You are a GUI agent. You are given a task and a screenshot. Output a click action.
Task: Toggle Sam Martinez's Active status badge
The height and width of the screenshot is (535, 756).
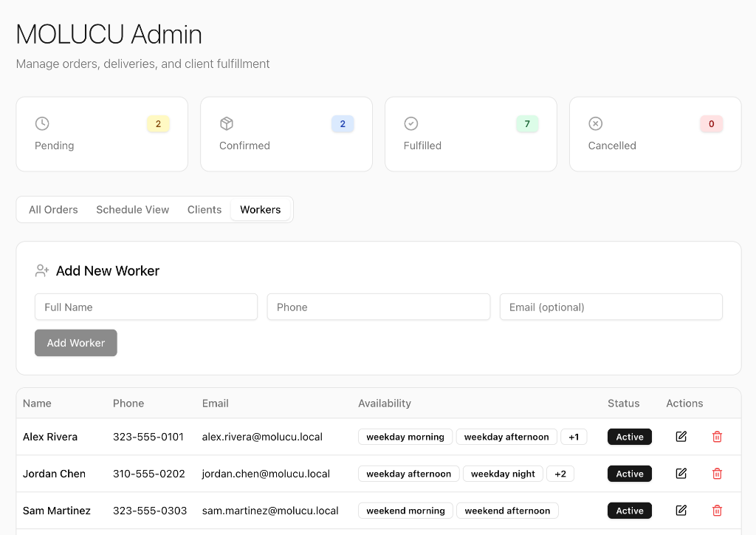(x=630, y=511)
